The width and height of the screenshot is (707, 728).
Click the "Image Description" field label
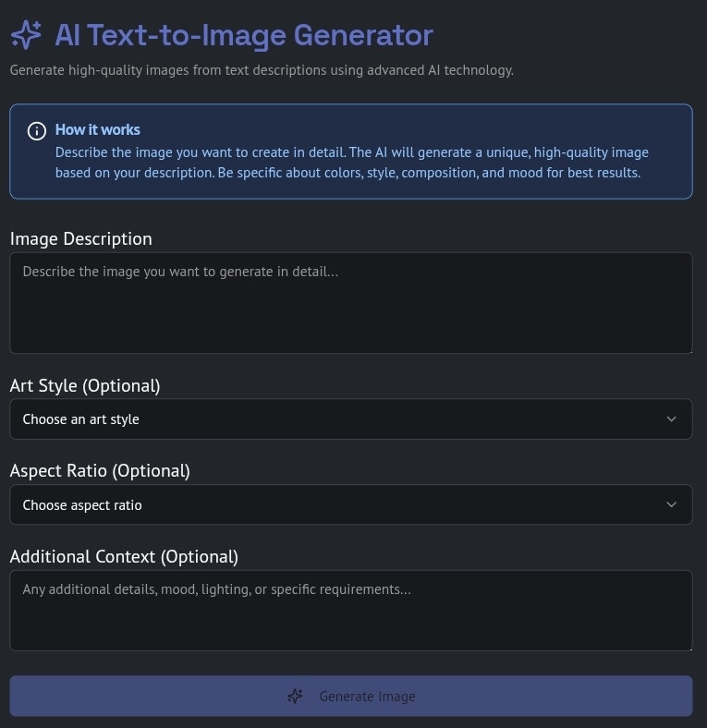81,238
